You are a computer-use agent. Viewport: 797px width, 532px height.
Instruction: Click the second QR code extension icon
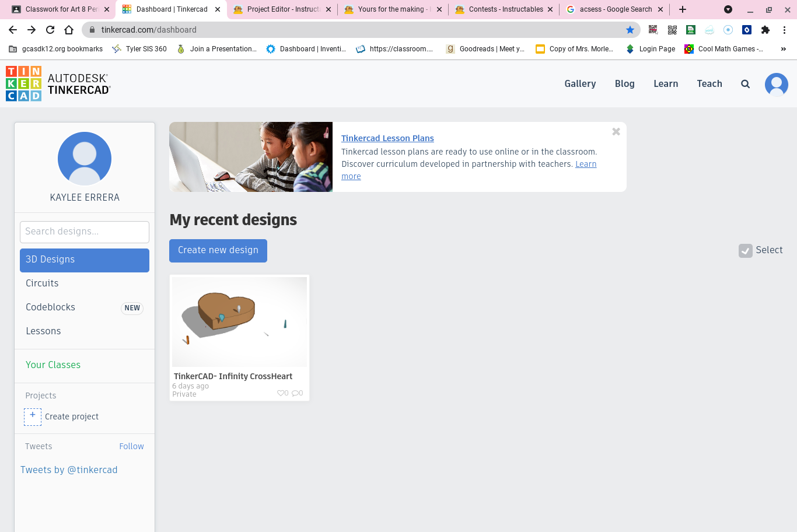pyautogui.click(x=672, y=30)
